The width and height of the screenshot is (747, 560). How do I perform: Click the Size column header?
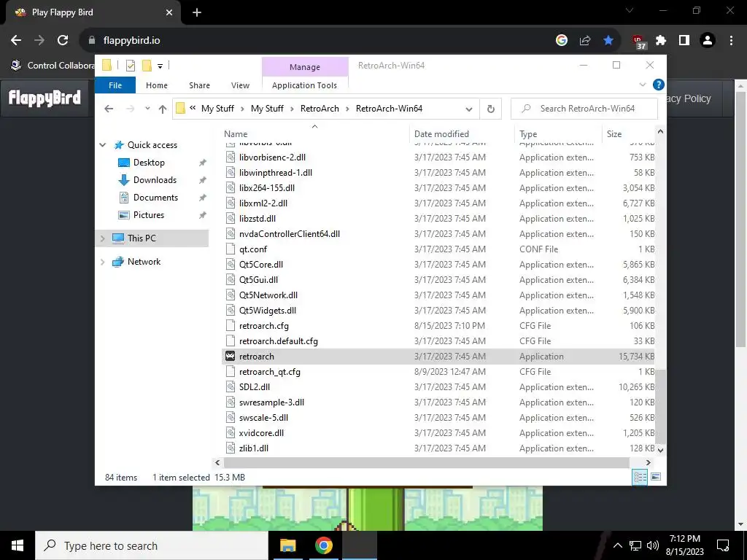coord(629,134)
